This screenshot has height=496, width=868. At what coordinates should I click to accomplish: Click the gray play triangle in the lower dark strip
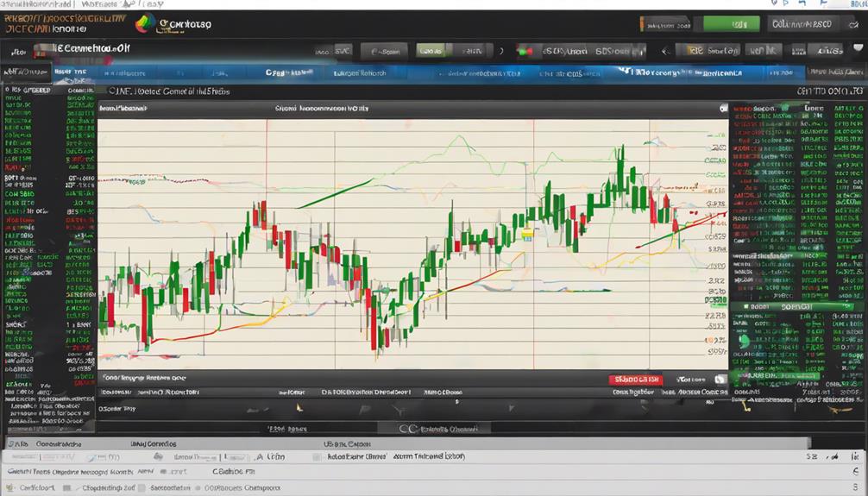pyautogui.click(x=512, y=408)
